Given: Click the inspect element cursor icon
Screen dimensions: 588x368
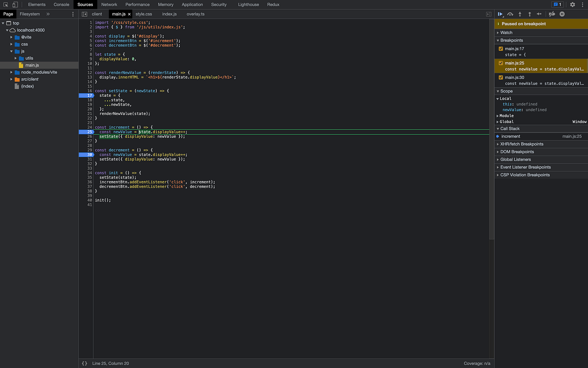Looking at the screenshot, I should 6,4.
